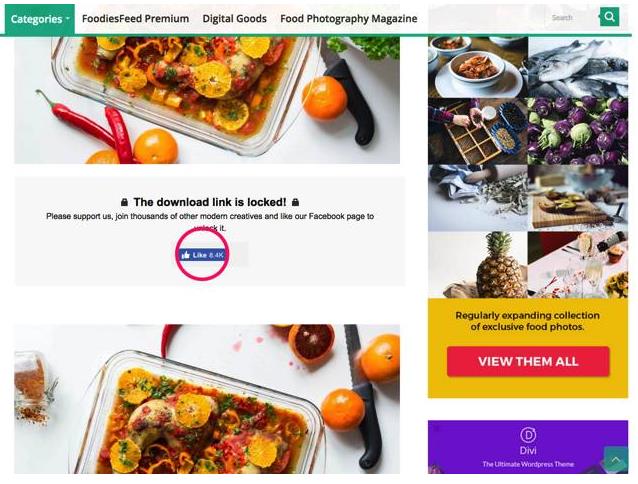Go to Food Photography Magazine
This screenshot has width=638, height=484.
click(349, 19)
